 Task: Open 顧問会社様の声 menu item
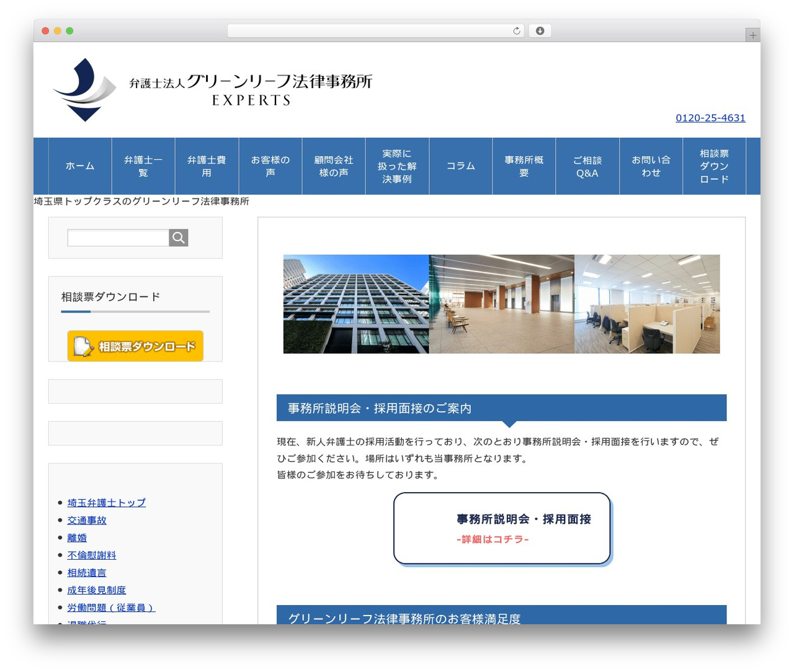pos(334,166)
